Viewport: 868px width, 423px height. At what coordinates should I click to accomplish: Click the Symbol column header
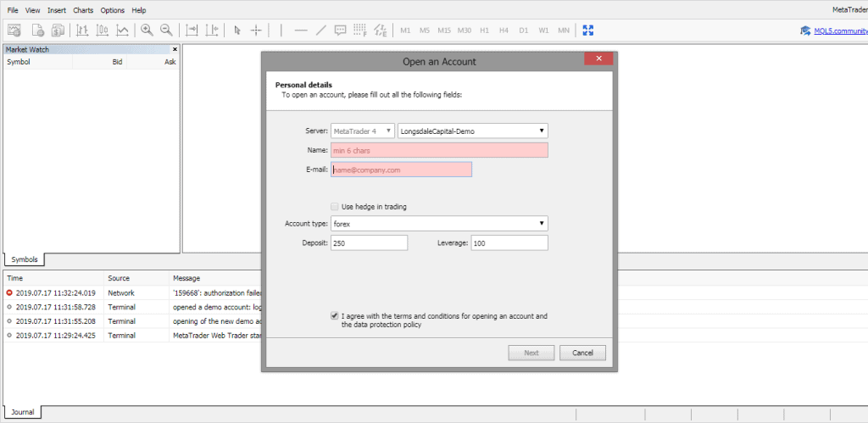tap(37, 62)
